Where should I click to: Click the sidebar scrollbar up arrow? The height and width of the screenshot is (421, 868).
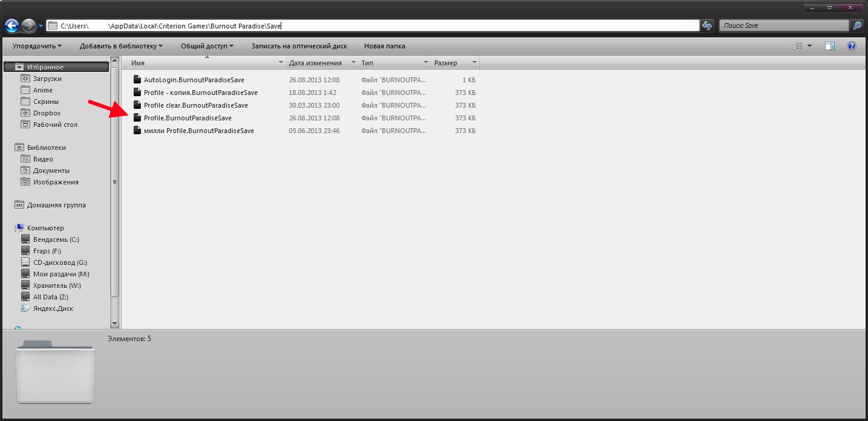[114, 62]
